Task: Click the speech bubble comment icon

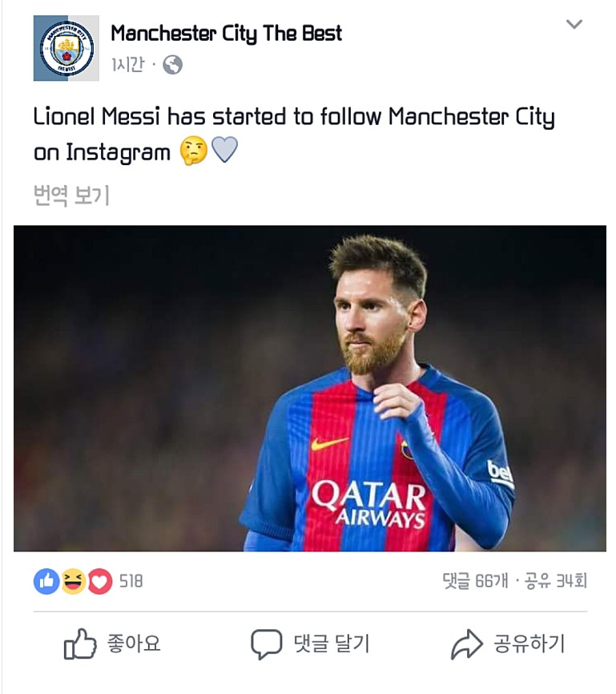Action: [267, 644]
